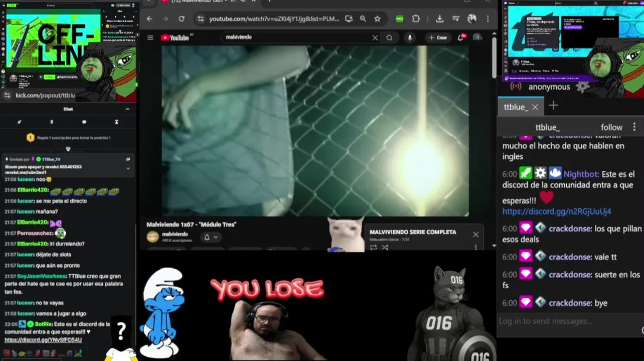Open YouTube notifications bell
Screen dimensions: 644x361
(461, 38)
